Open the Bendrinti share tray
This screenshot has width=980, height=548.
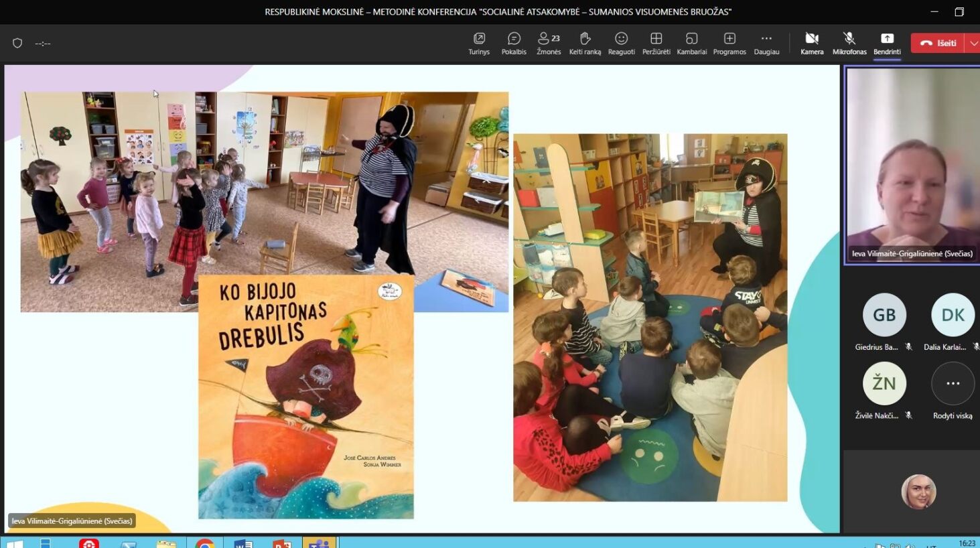[887, 44]
